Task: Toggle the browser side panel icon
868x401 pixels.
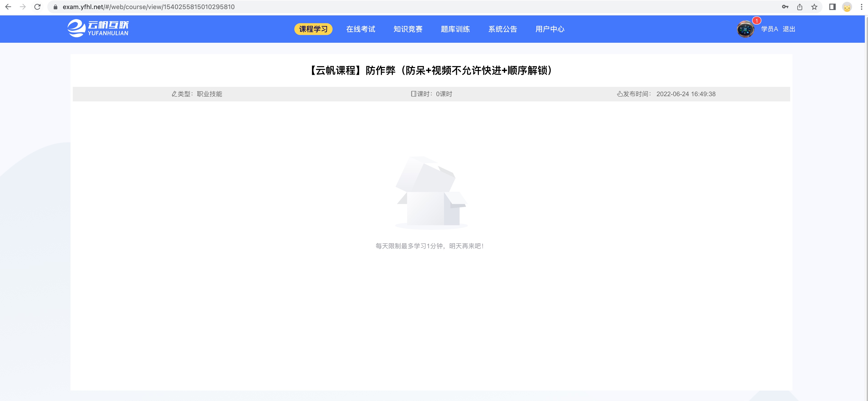Action: [x=832, y=7]
